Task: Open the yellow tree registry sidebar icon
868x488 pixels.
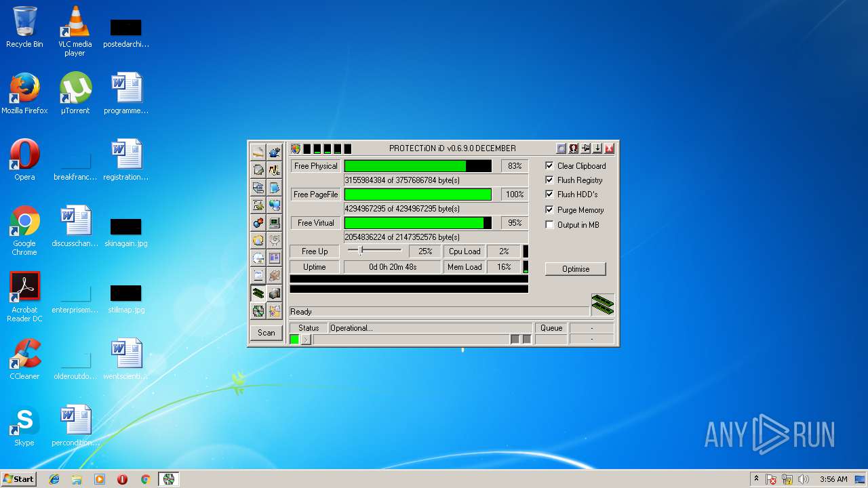Action: 258,205
